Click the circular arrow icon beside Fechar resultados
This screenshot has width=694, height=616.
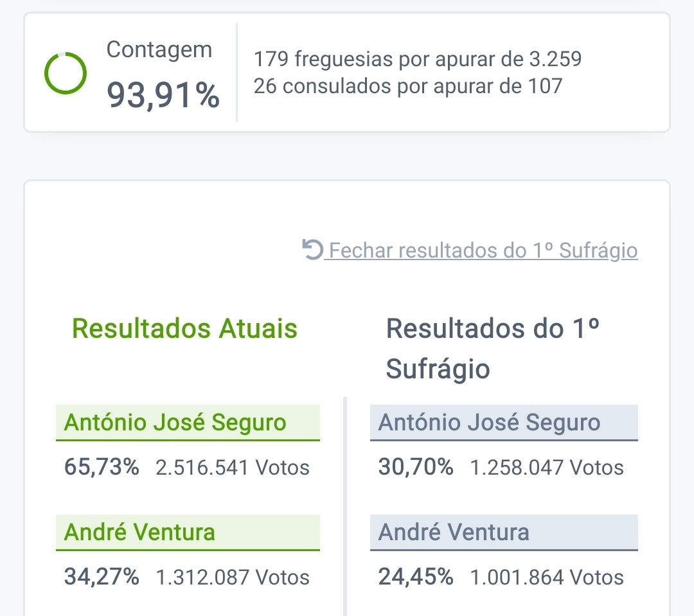click(x=312, y=249)
